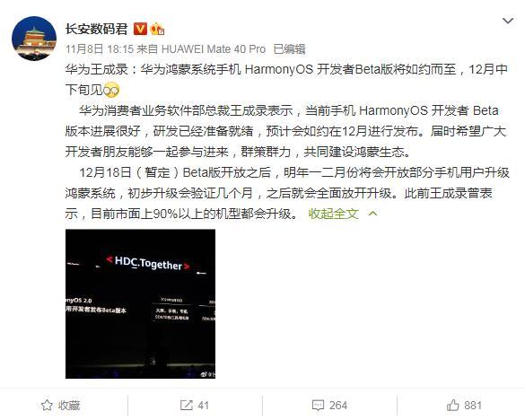Click the star favorite icon
Image resolution: width=525 pixels, height=420 pixels.
pos(47,406)
